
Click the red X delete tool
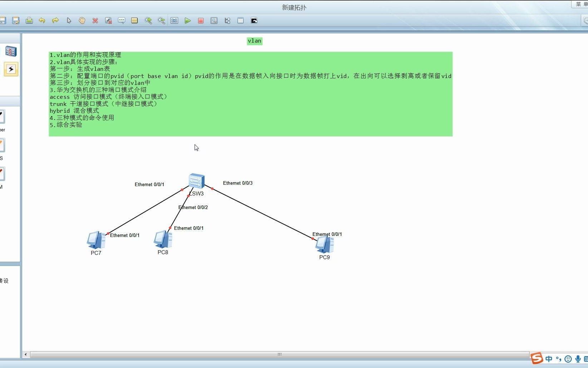tap(95, 20)
